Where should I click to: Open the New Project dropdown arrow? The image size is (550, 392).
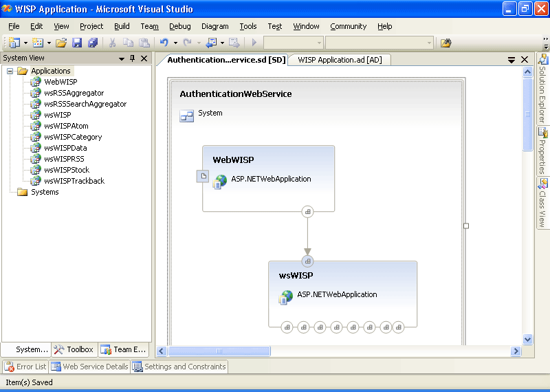click(x=25, y=43)
